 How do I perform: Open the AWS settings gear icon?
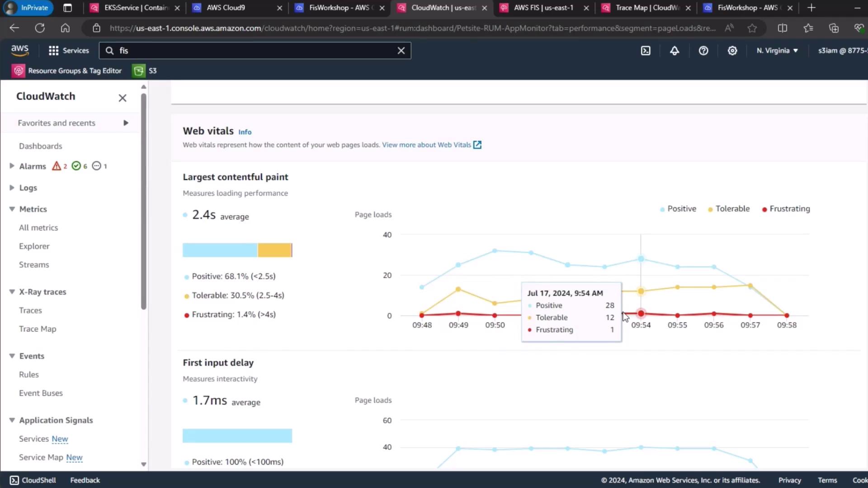point(732,51)
